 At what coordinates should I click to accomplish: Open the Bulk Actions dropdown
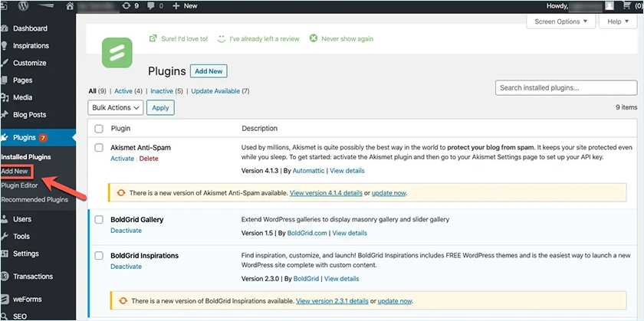click(116, 108)
